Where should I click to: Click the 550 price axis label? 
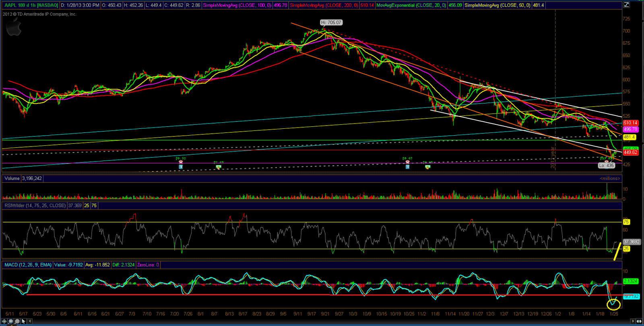[x=626, y=104]
